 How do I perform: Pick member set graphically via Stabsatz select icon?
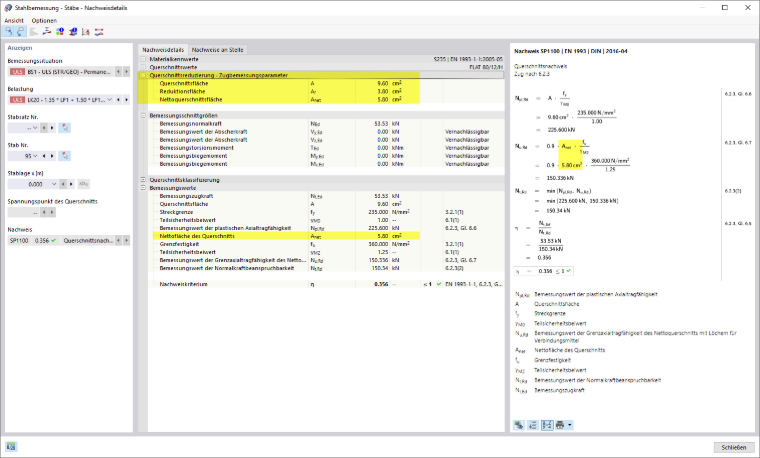[64, 128]
